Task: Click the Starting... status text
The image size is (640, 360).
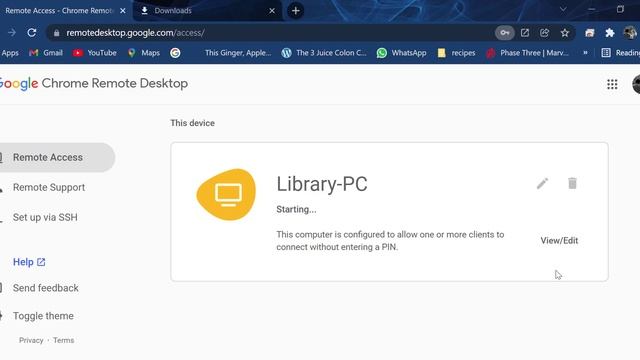Action: pyautogui.click(x=296, y=209)
